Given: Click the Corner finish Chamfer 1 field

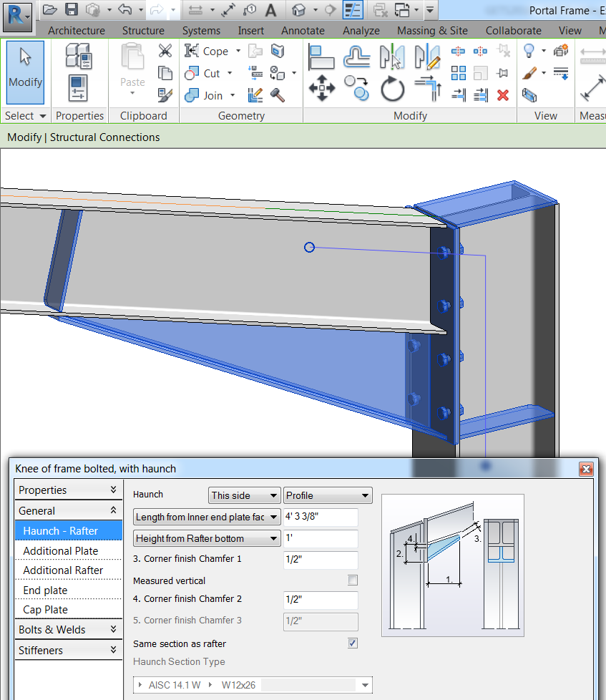Looking at the screenshot, I should (320, 560).
